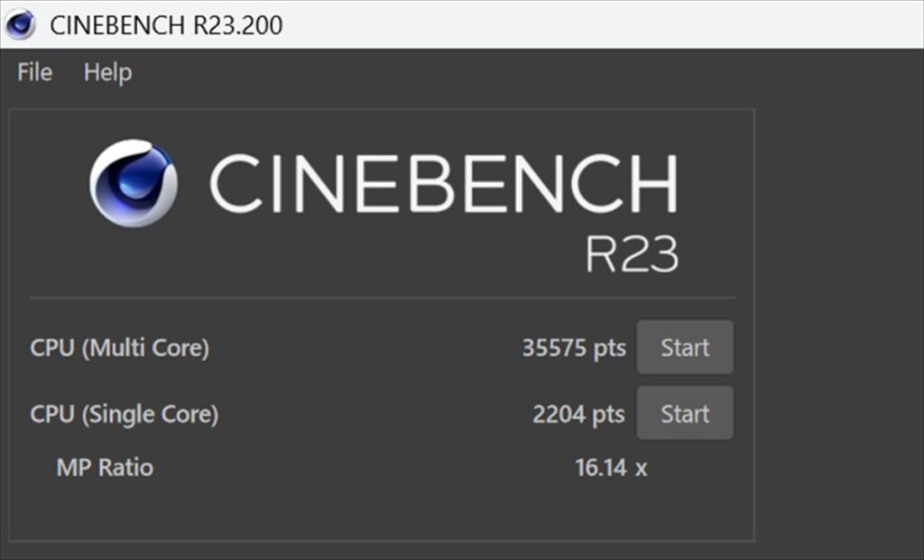Open the File menu
The image size is (924, 560).
tap(34, 72)
